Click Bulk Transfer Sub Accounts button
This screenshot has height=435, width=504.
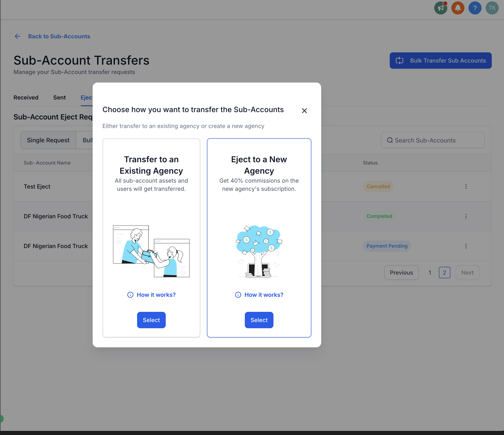tap(440, 61)
